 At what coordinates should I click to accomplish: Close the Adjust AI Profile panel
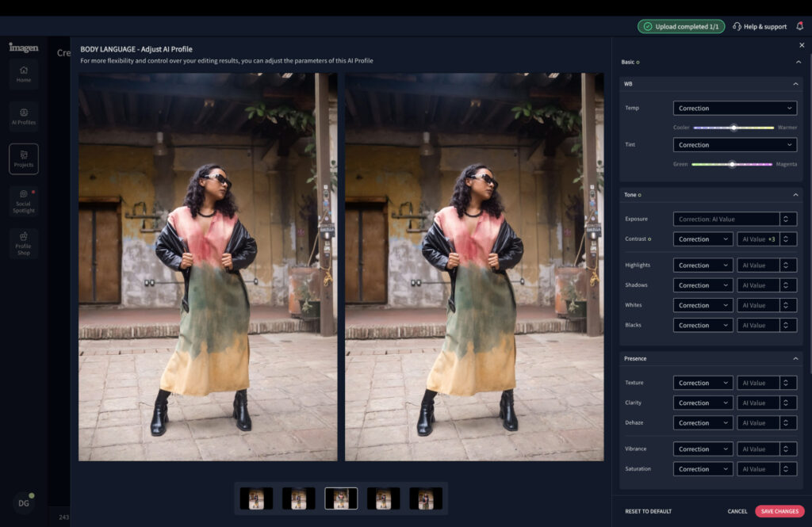click(x=801, y=45)
